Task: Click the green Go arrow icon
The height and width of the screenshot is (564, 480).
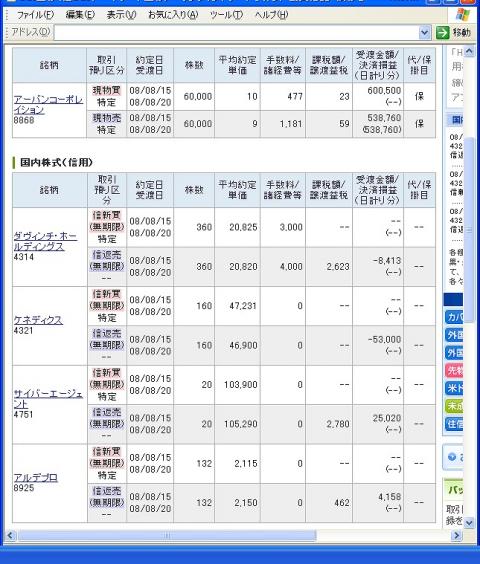Action: [x=443, y=32]
